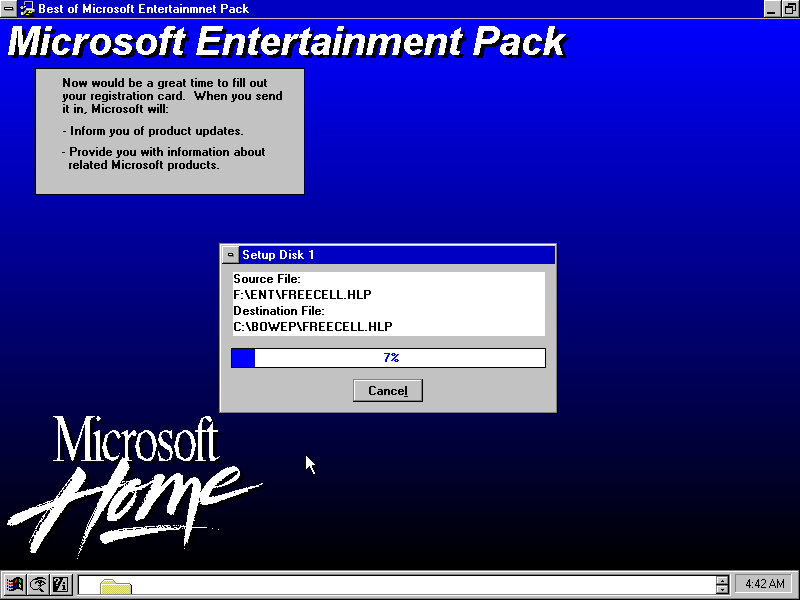
Task: Click the registration card information panel
Action: pyautogui.click(x=170, y=131)
